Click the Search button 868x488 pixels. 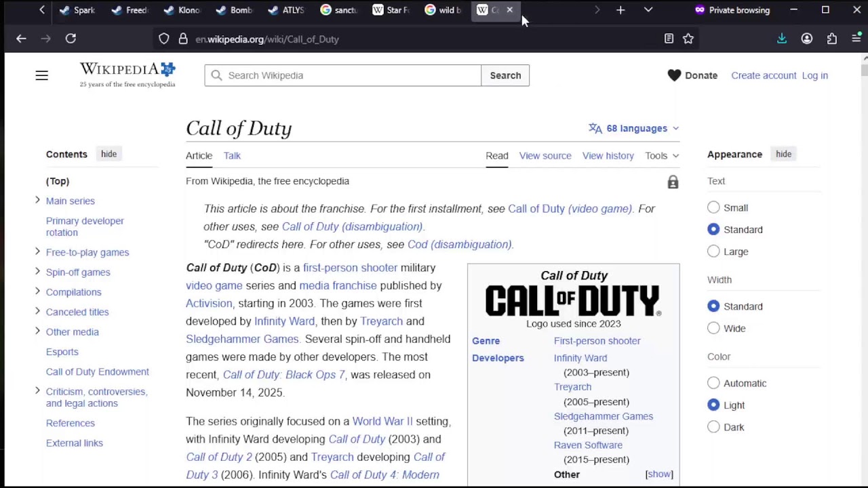(505, 75)
